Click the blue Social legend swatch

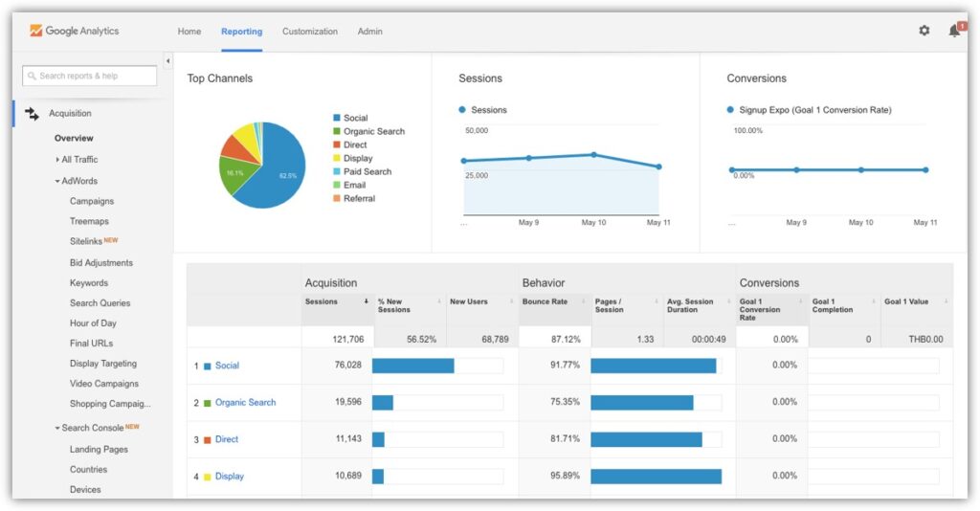tap(337, 118)
